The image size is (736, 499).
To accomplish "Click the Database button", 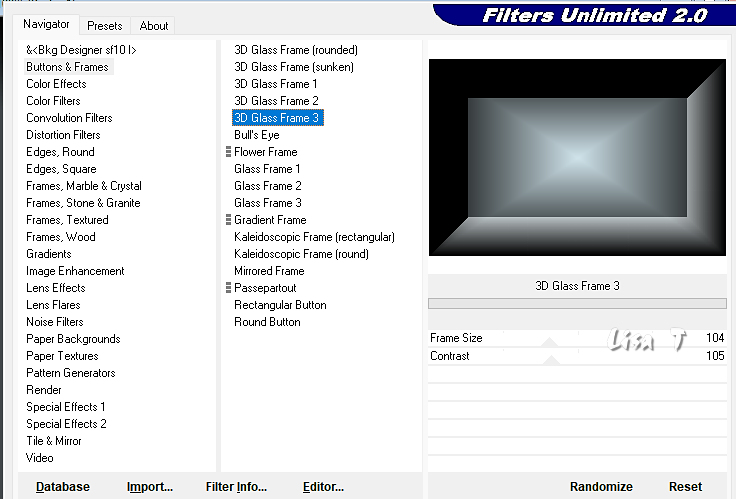I will (63, 487).
